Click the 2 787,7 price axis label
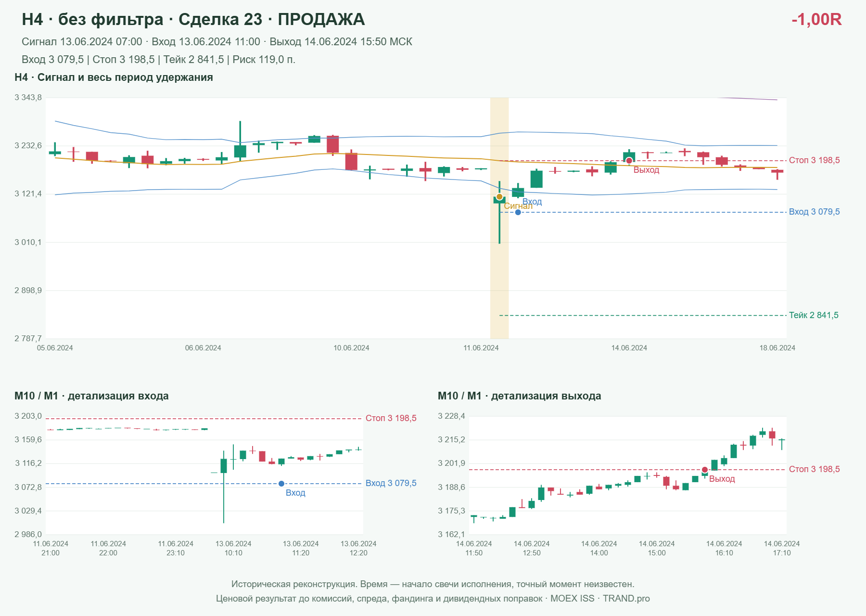 28,338
